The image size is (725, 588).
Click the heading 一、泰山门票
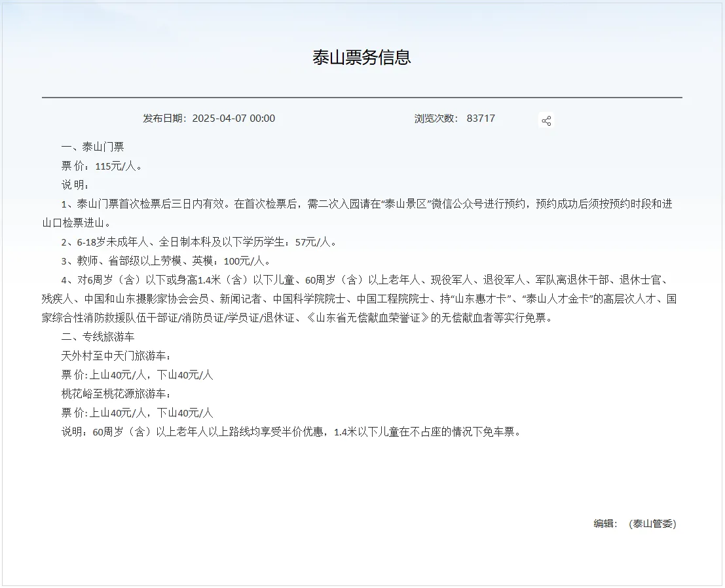click(x=92, y=147)
